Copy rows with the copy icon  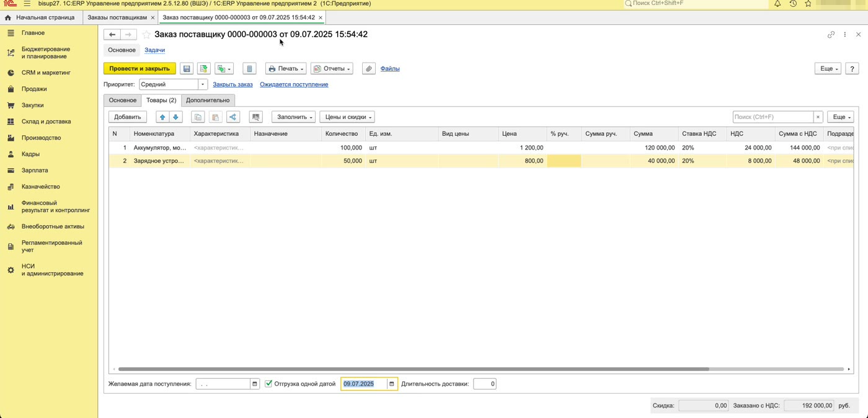pos(198,117)
